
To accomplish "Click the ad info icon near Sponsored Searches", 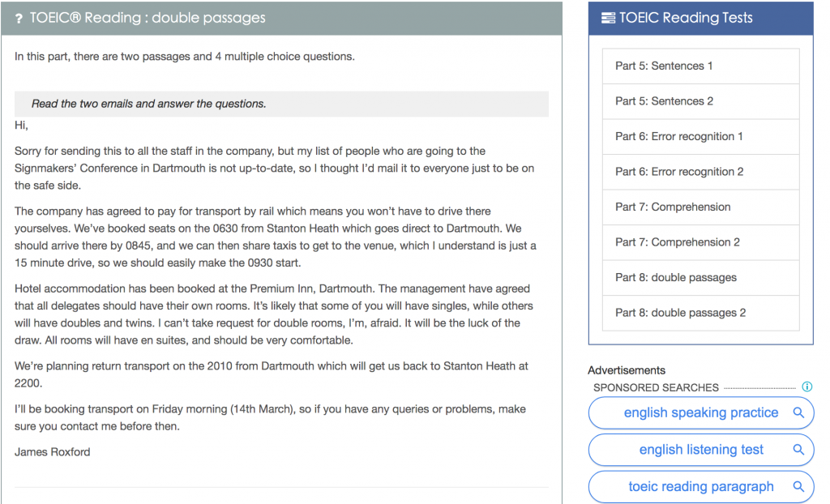I will (x=806, y=387).
